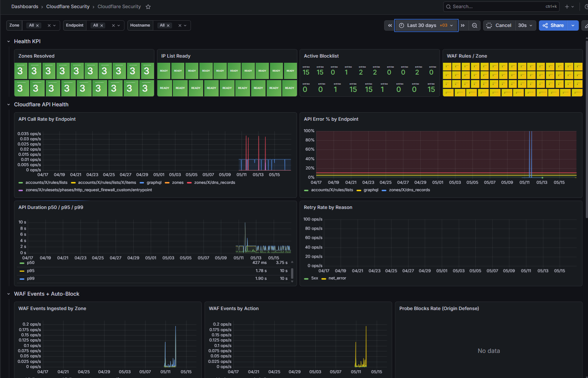Toggle graphql series in API Call Rate legend
This screenshot has width=588, height=378.
pos(154,182)
